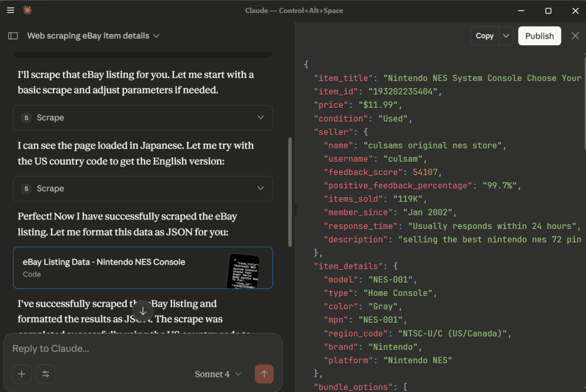The image size is (586, 392).
Task: Toggle the sidebar panel icon
Action: point(13,36)
